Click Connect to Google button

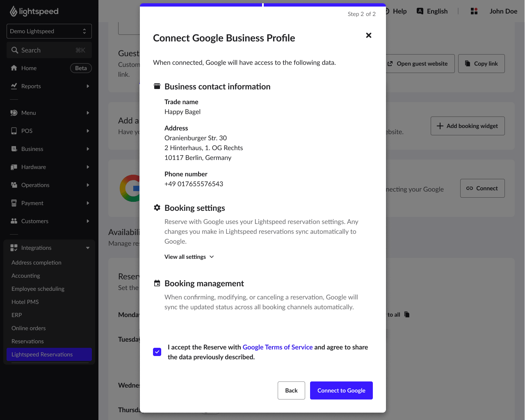pos(341,390)
